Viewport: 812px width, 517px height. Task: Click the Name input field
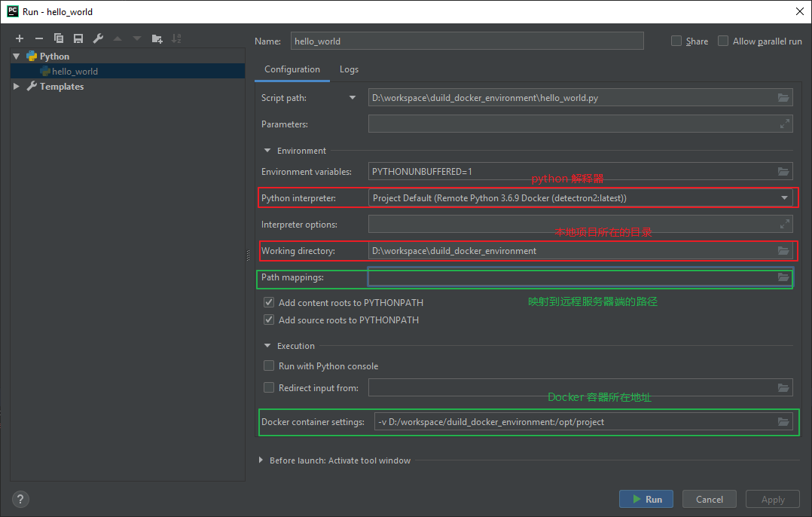[x=467, y=41]
